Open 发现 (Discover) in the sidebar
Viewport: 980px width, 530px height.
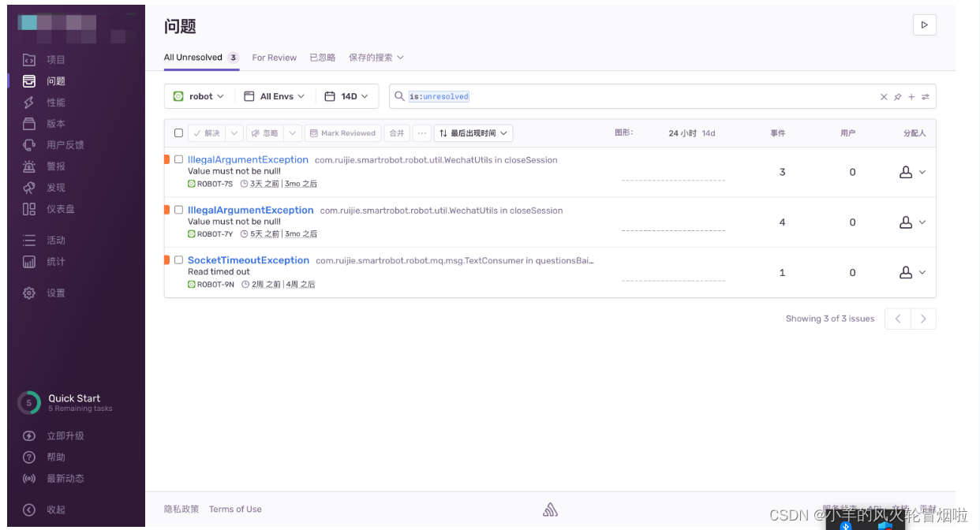click(46, 188)
